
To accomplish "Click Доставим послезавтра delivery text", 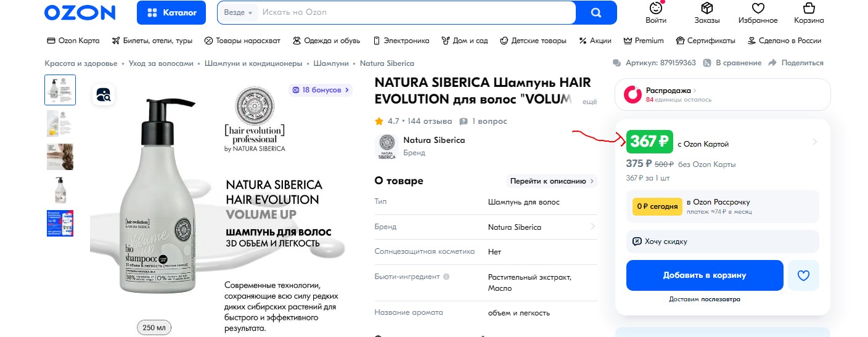I will pyautogui.click(x=705, y=299).
